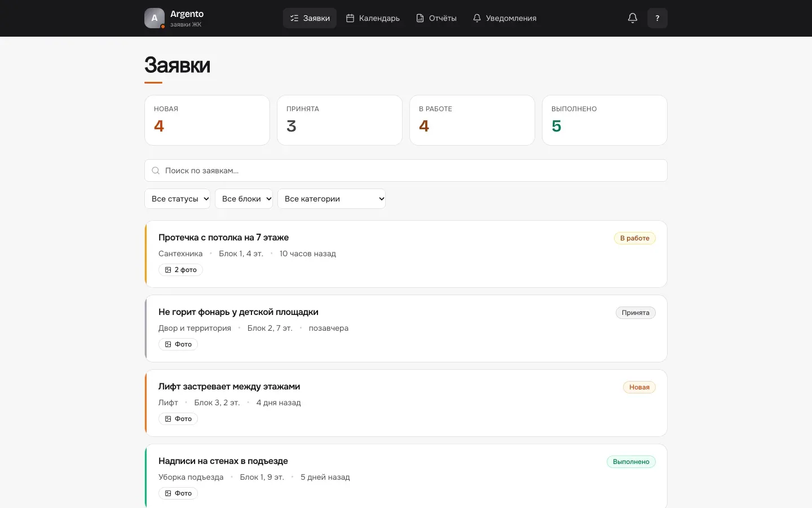Click the 2 фото attachment chip
Viewport: 812px width, 508px height.
click(x=180, y=270)
